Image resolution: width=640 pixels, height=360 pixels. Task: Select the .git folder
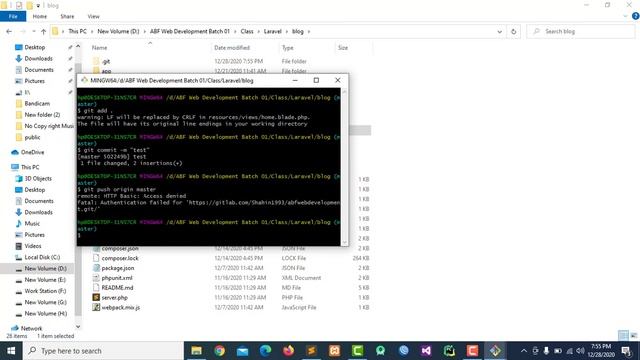point(106,61)
